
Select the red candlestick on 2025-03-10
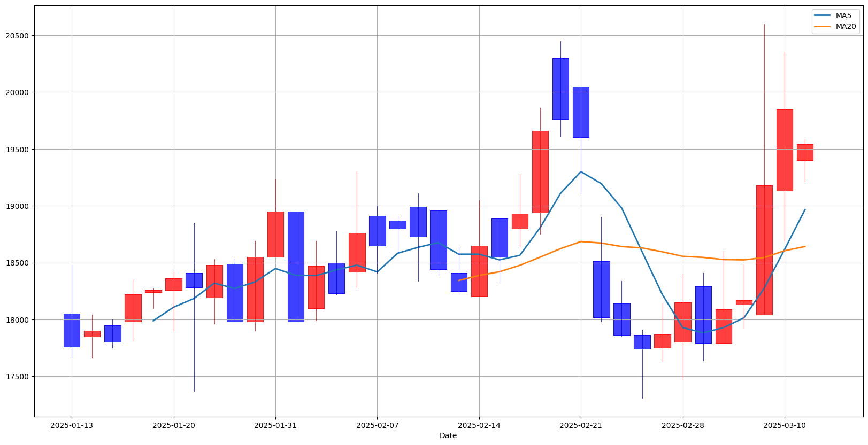tap(785, 150)
